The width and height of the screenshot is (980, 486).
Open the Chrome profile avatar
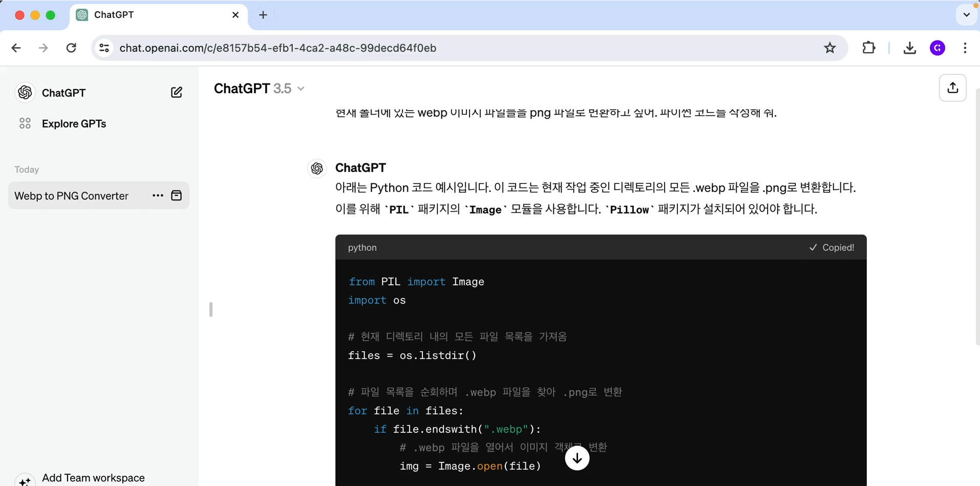click(x=938, y=48)
